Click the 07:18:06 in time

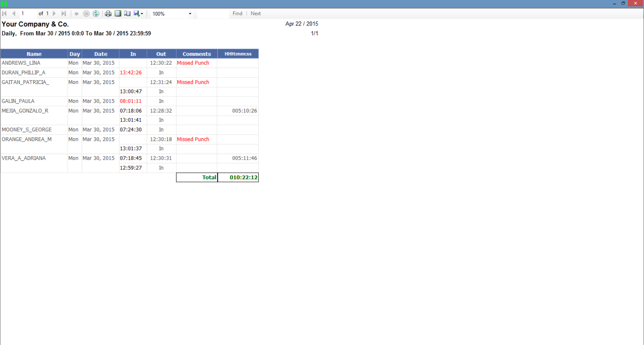[131, 111]
